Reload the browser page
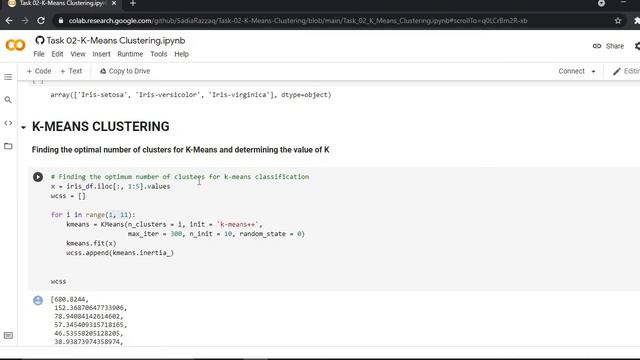This screenshot has height=360, width=640. tap(41, 20)
